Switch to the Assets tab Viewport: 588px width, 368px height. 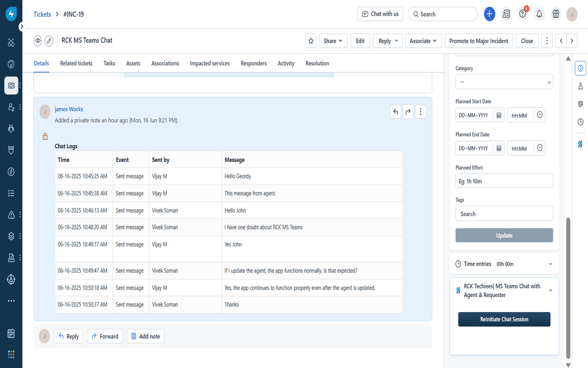[133, 63]
